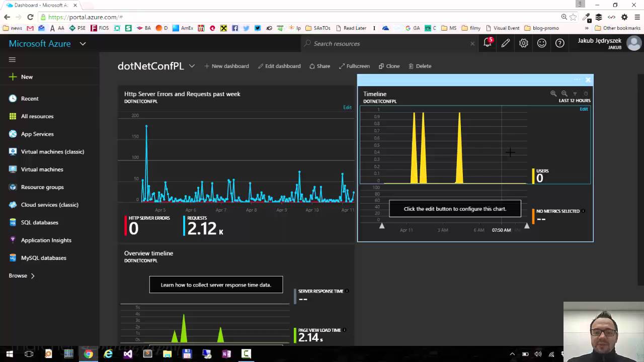
Task: Delete the dashboard
Action: [420, 66]
